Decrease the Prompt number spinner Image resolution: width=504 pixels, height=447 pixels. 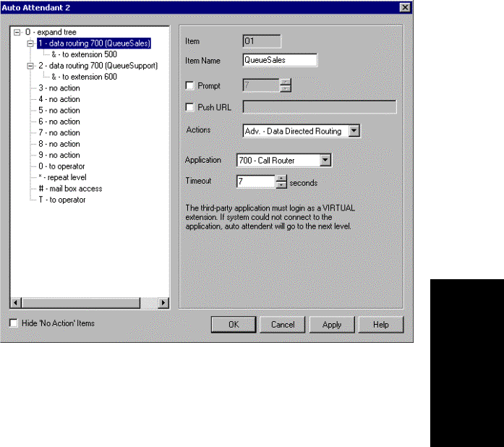[x=285, y=88]
